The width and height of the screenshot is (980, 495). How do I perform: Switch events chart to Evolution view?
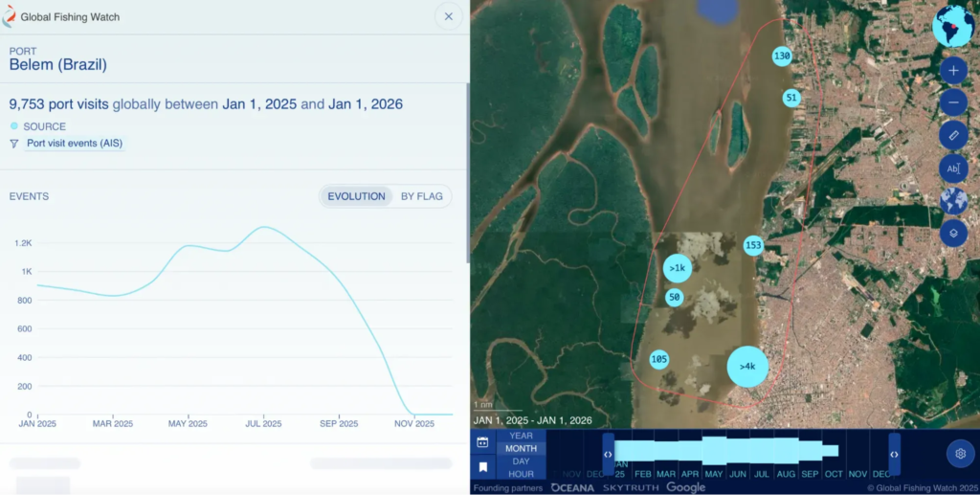356,196
